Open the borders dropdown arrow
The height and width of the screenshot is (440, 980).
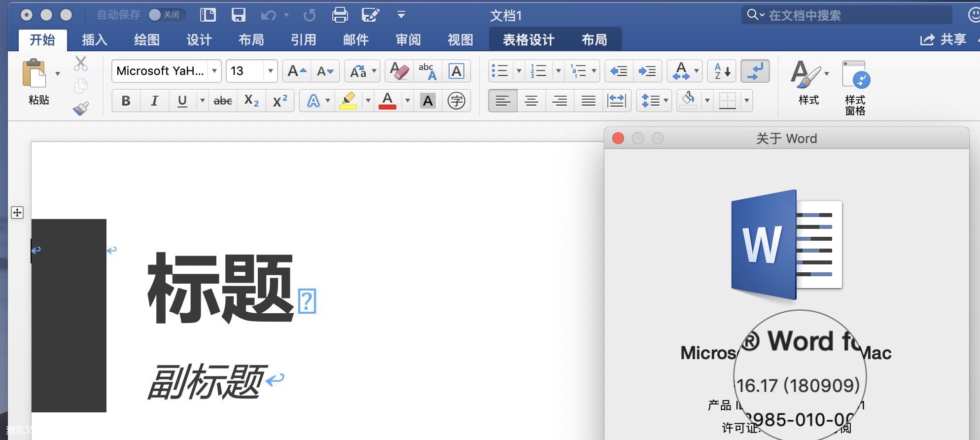point(747,101)
